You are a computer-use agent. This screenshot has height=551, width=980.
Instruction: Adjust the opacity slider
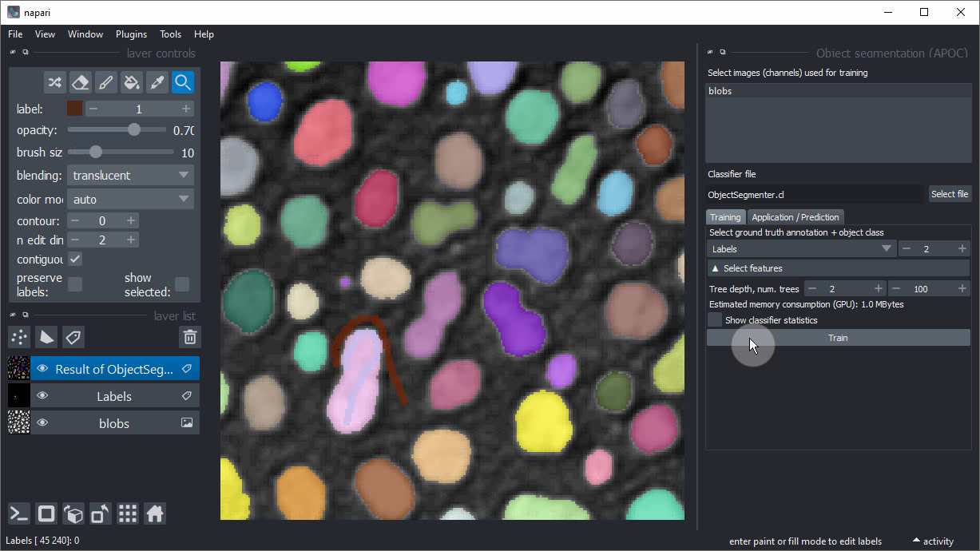[x=133, y=129]
